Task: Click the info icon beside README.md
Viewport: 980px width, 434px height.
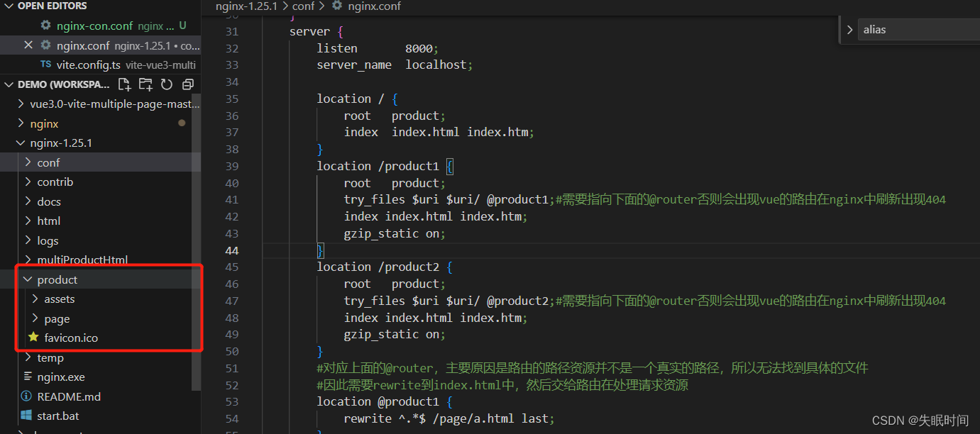Action: 26,396
